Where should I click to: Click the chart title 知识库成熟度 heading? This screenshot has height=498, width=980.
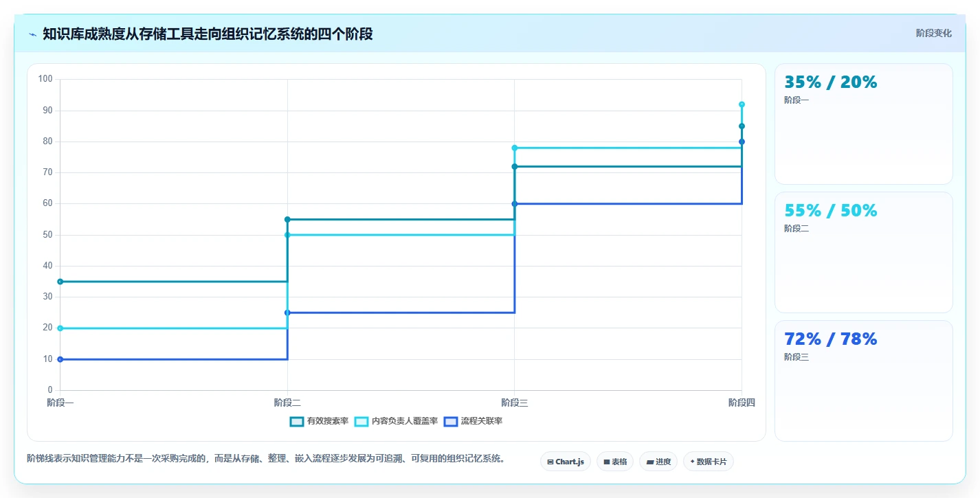(208, 34)
